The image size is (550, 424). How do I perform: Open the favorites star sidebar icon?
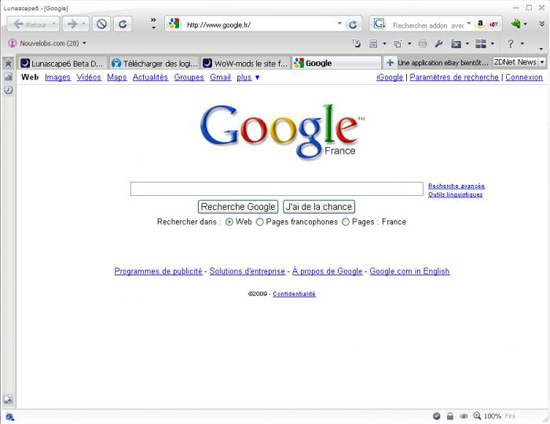click(x=8, y=63)
